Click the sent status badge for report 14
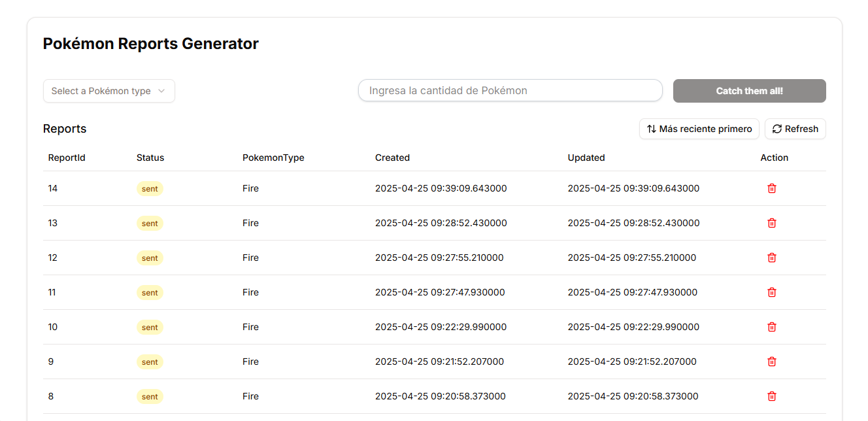 [150, 188]
